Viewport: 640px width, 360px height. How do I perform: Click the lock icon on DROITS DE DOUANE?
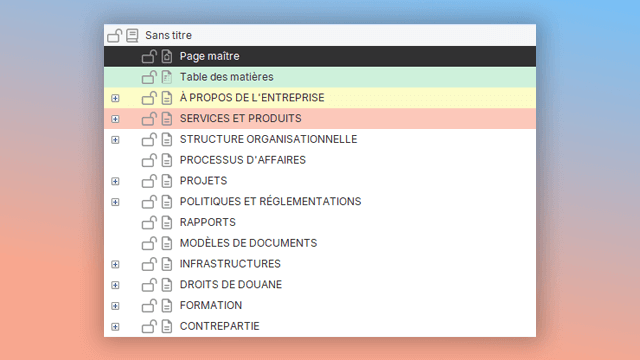point(149,284)
